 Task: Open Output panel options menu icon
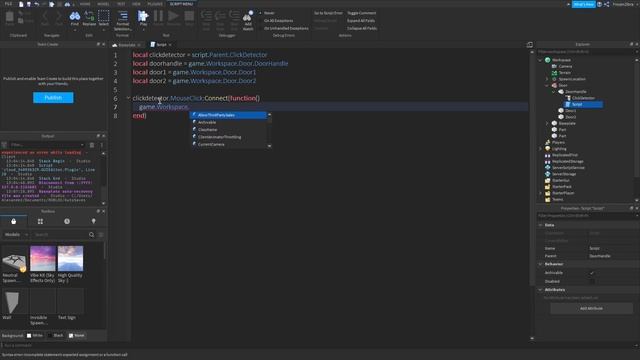click(x=102, y=145)
